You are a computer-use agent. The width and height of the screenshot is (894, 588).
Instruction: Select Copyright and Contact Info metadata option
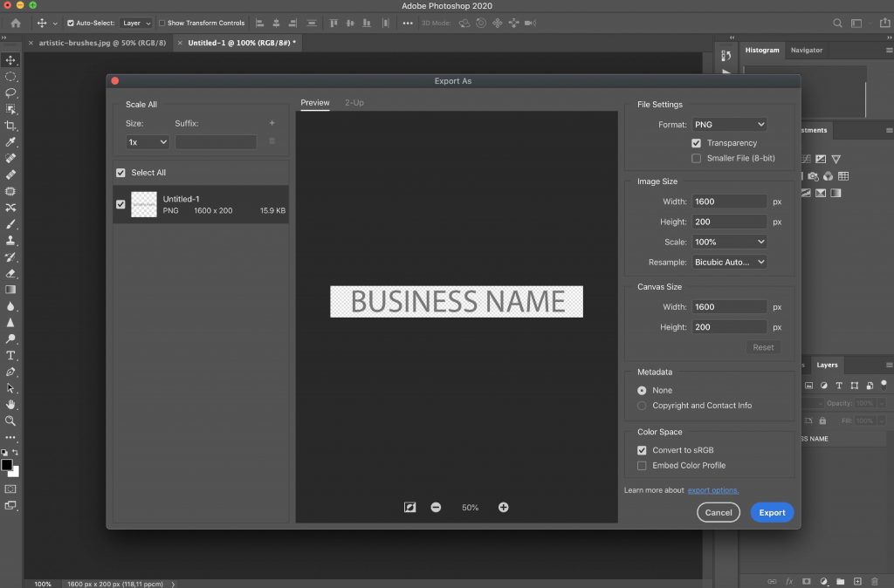click(x=641, y=406)
